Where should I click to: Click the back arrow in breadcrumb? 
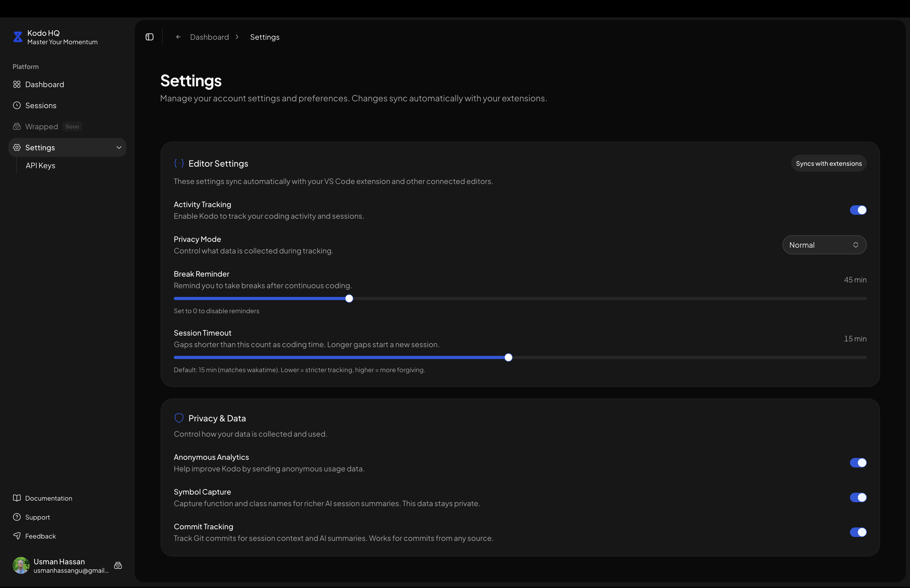pos(178,37)
